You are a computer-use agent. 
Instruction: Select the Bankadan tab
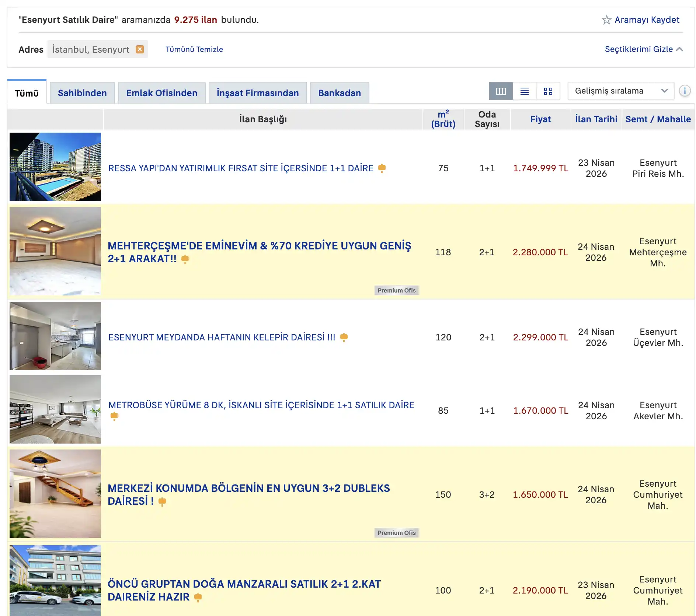point(340,93)
